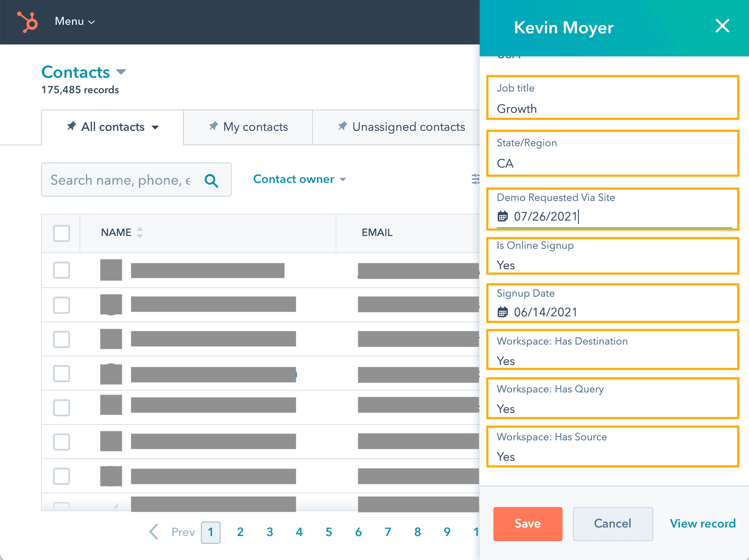Viewport: 749px width, 560px height.
Task: Expand the Contacts object selector
Action: click(x=121, y=72)
